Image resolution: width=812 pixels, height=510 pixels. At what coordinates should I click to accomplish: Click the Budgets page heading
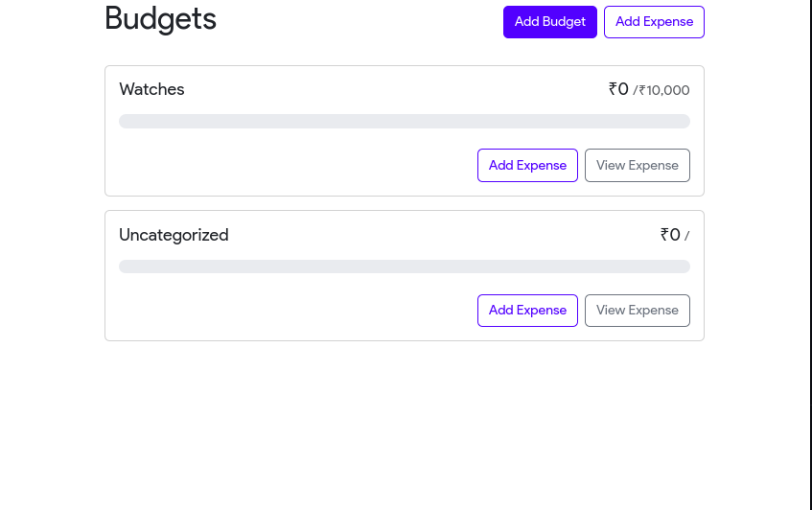click(x=160, y=19)
